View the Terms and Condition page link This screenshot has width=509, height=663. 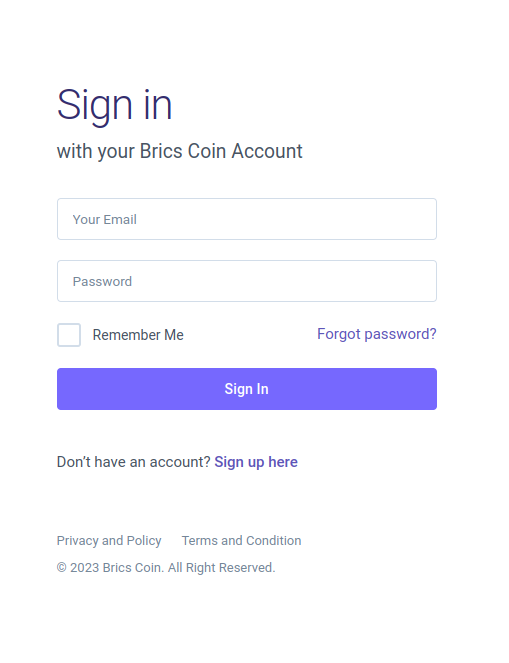pyautogui.click(x=241, y=540)
